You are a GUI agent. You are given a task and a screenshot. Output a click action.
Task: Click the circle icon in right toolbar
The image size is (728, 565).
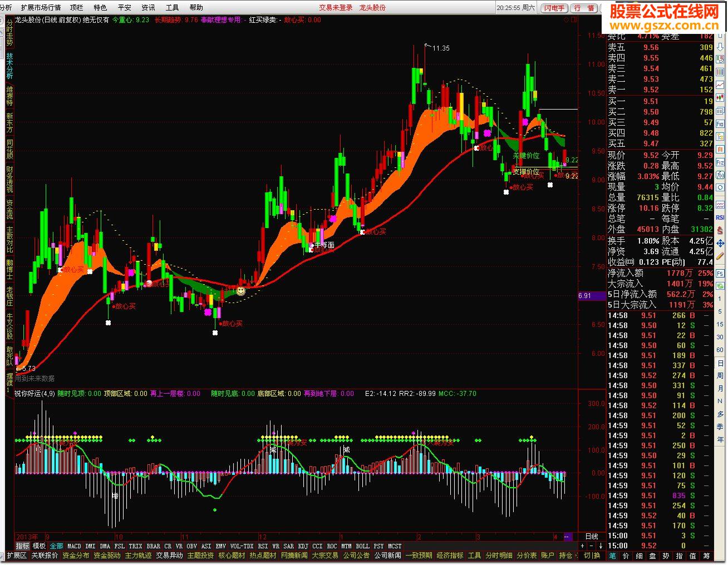point(720,187)
